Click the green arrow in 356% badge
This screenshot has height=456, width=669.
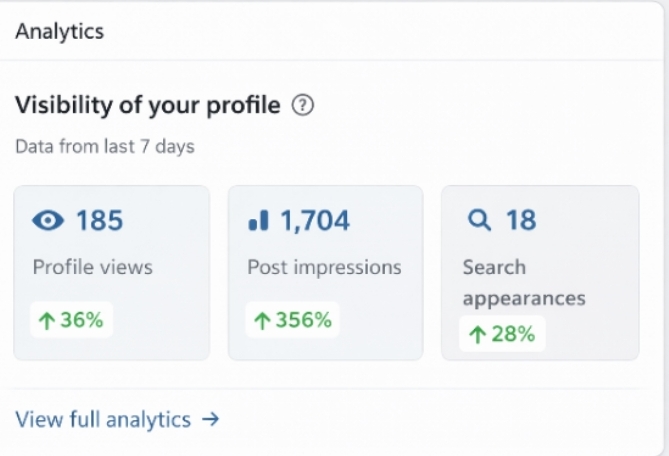click(x=262, y=321)
